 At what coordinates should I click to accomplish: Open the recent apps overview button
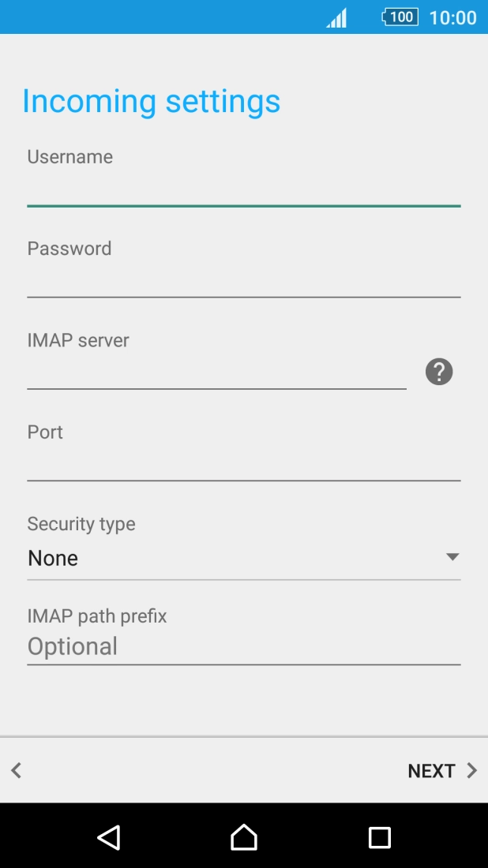coord(380,837)
